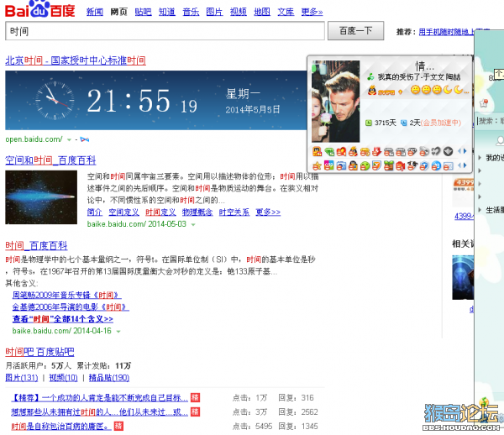The image size is (504, 435).
Task: Click the 精 badge beside 想想那些从未拥有过时间的人 post
Action: (x=195, y=411)
